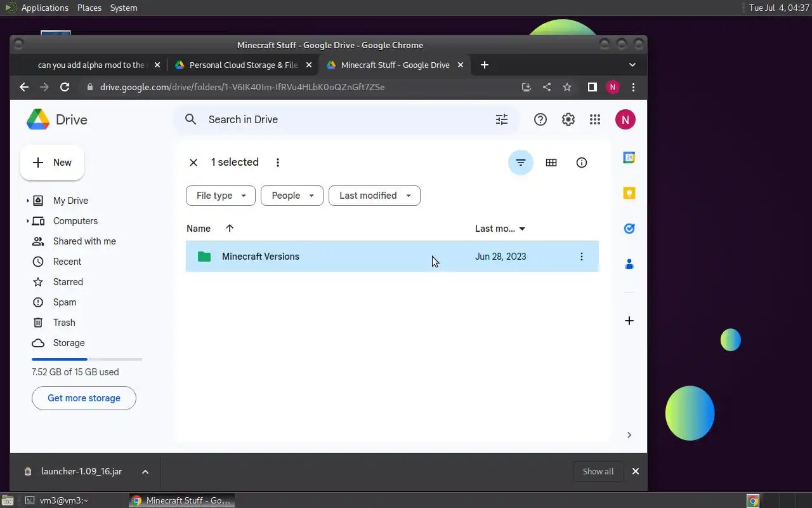Open Google Keep side panel
Screen dimensions: 812x508
point(629,193)
